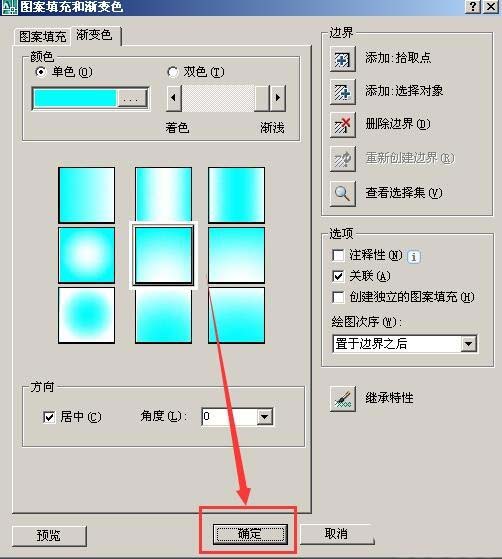Select the 双色 two-color radio button
502x559 pixels.
(173, 72)
